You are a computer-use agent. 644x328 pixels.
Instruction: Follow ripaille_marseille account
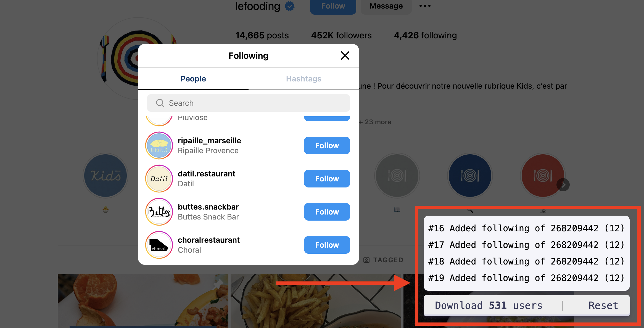[x=326, y=146]
